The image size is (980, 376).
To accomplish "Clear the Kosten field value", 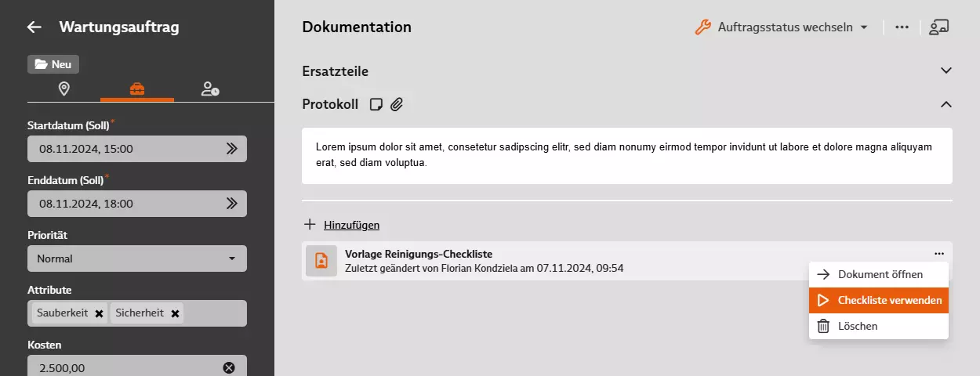I will (229, 367).
